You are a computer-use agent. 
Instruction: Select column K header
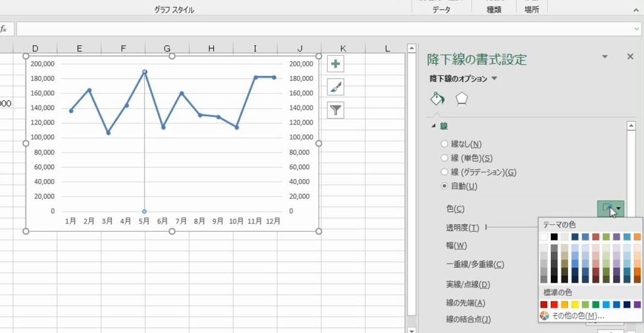[x=343, y=49]
